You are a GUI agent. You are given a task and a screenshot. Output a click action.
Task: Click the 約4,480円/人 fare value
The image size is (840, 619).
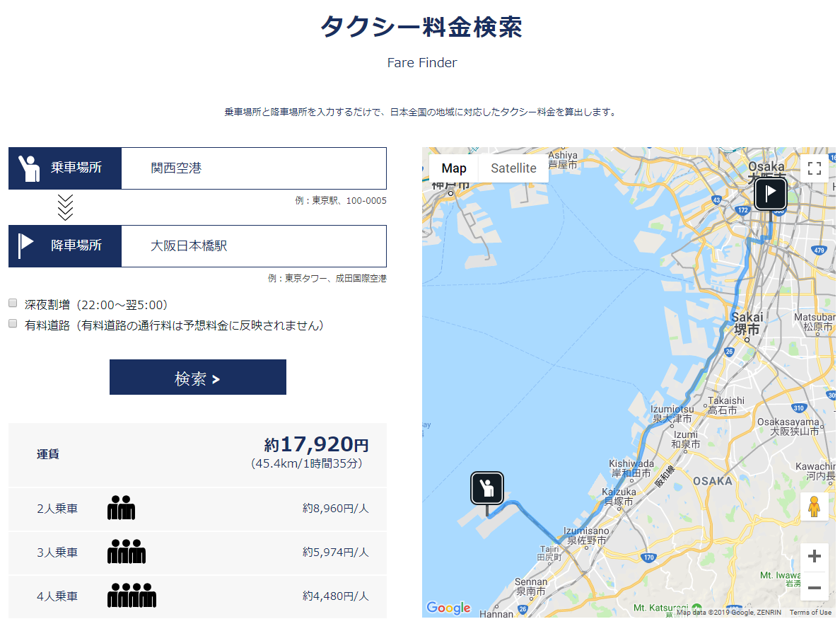pos(335,596)
